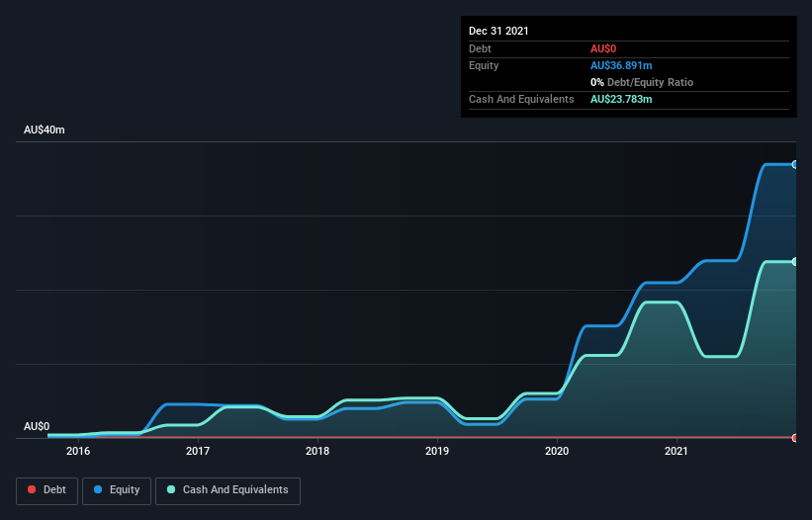Click the Dec 31 2021 tooltip date
The width and height of the screenshot is (812, 520).
coord(498,31)
